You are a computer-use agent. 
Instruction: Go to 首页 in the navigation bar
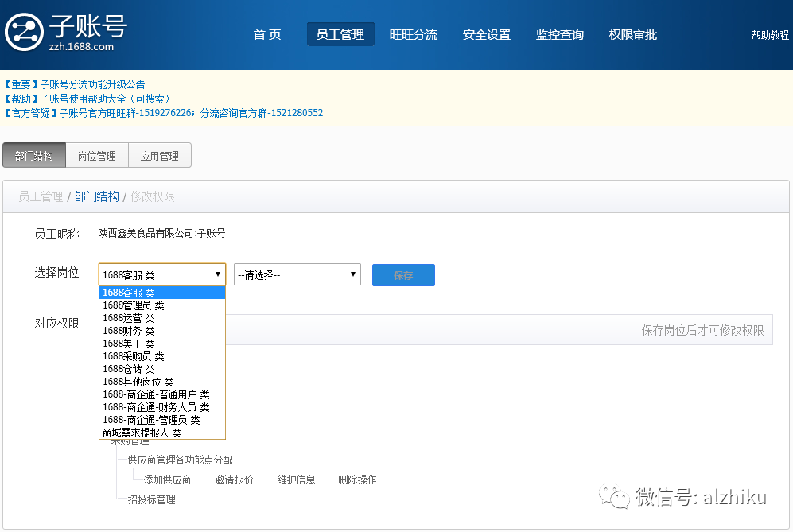pos(267,35)
